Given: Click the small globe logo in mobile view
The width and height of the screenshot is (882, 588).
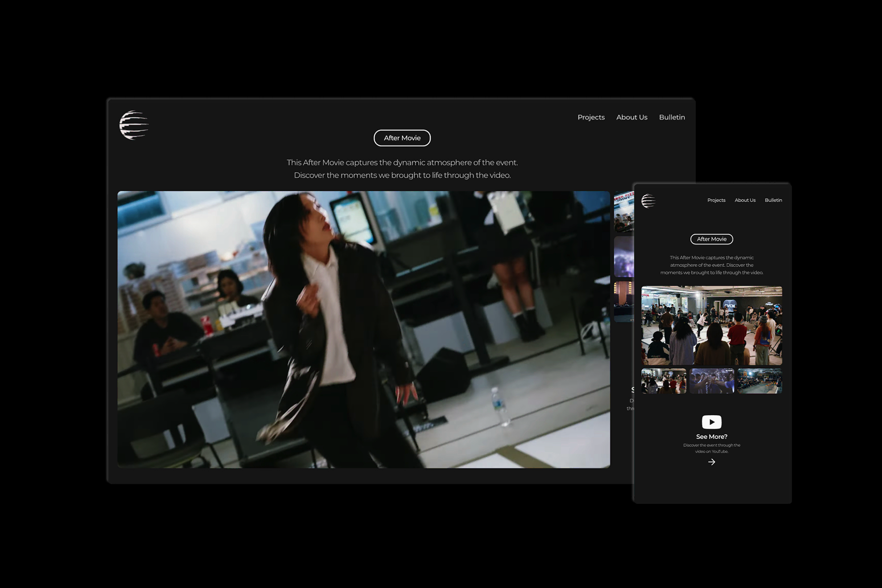Looking at the screenshot, I should (x=648, y=201).
